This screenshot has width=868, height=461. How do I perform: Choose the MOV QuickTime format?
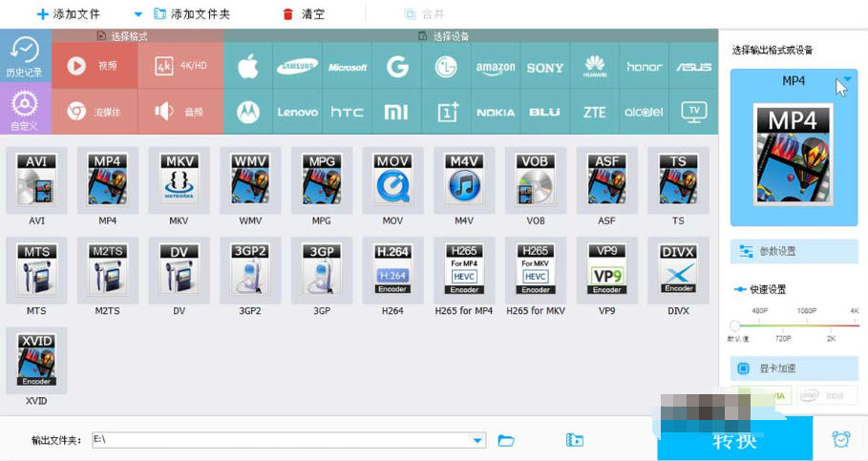point(392,179)
